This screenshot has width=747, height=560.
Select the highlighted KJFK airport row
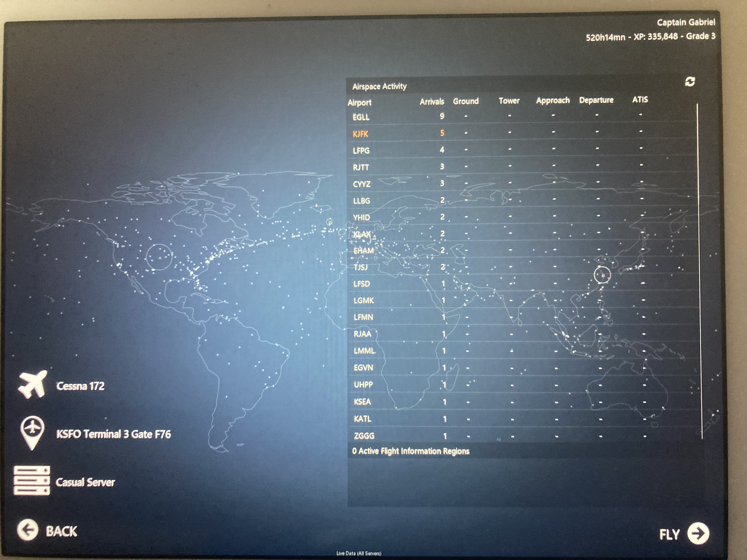(360, 134)
